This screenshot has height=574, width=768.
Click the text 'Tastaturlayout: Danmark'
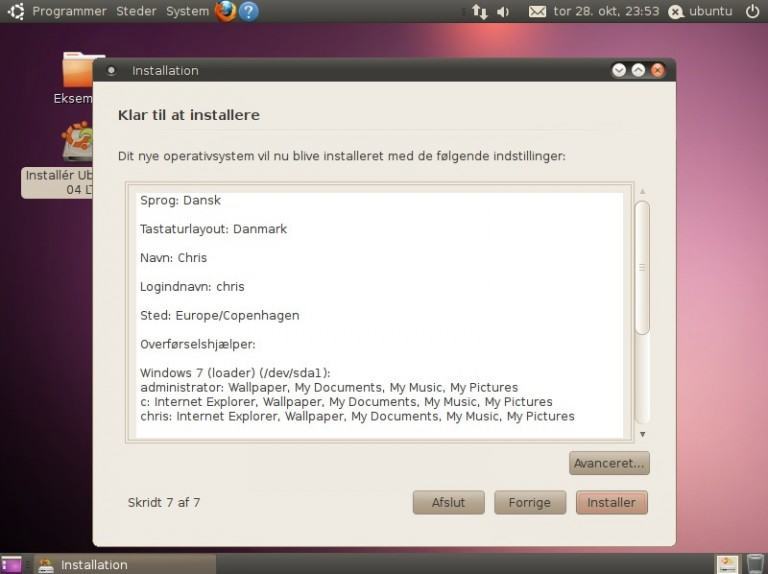[214, 229]
